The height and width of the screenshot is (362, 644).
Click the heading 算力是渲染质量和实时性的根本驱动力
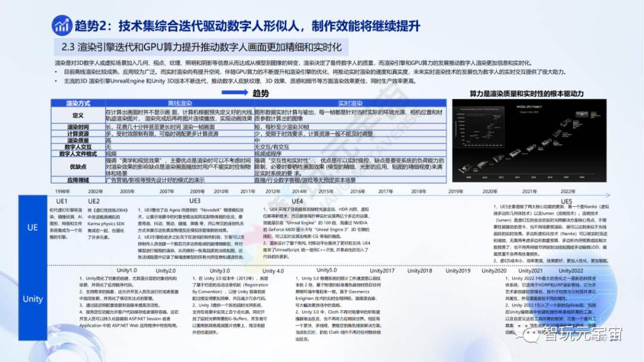(527, 94)
